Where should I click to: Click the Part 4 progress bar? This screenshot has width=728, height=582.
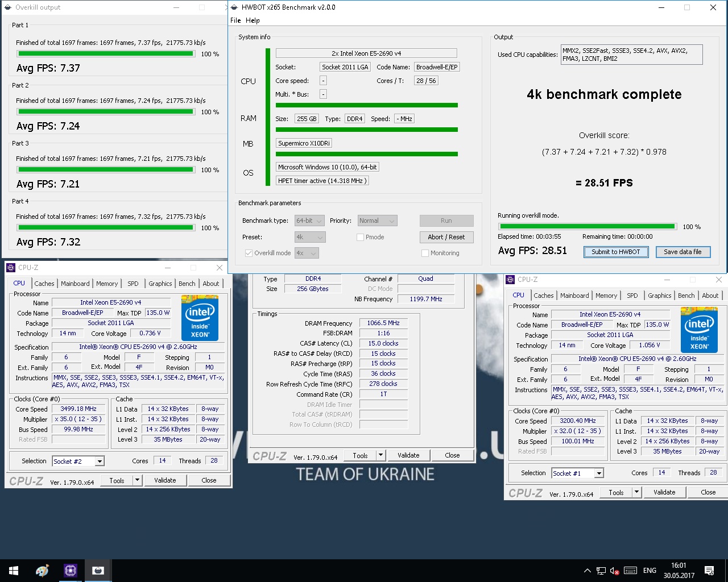106,228
